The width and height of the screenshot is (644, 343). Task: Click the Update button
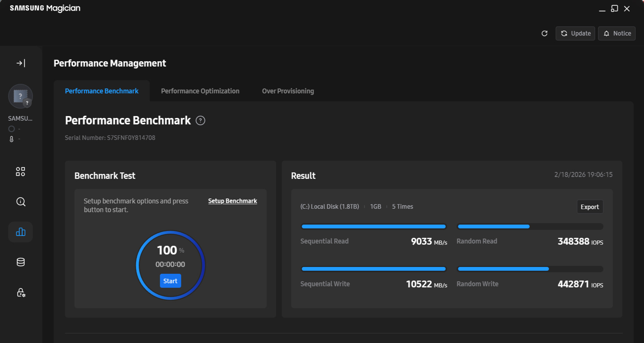[x=575, y=33]
